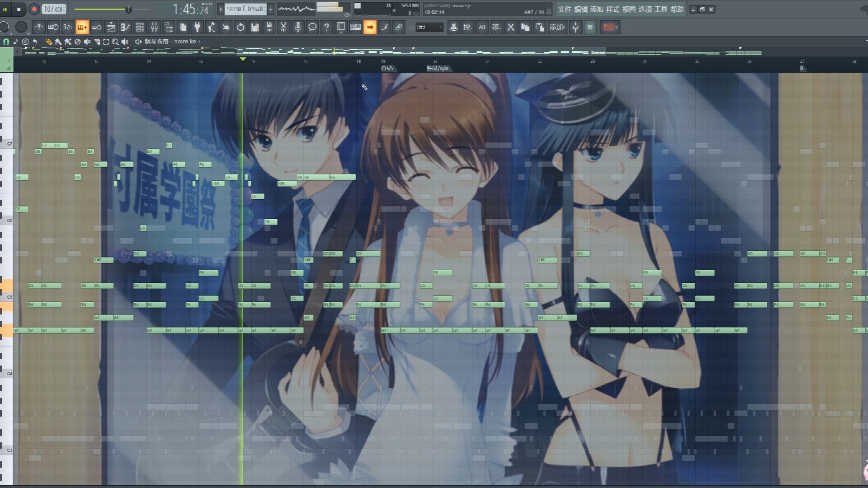Open the Mixer window icon

pyautogui.click(x=154, y=28)
